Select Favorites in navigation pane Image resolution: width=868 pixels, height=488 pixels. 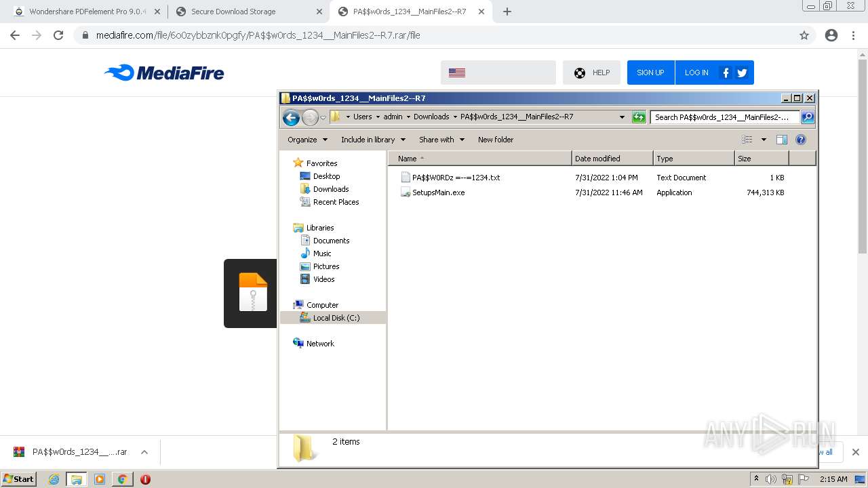pos(315,163)
